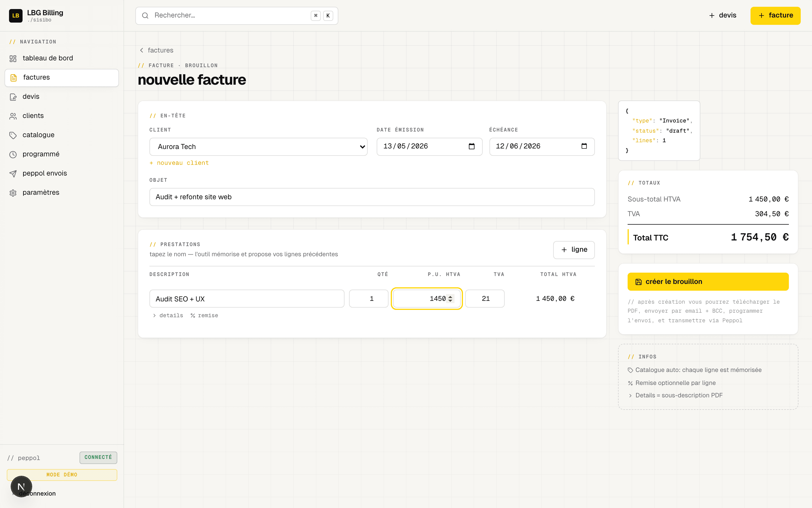Screen dimensions: 812x508
Task: Expand the line details
Action: (x=168, y=316)
